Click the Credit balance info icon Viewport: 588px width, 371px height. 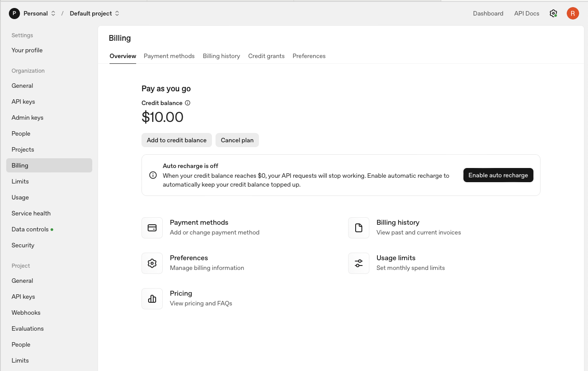coord(187,102)
